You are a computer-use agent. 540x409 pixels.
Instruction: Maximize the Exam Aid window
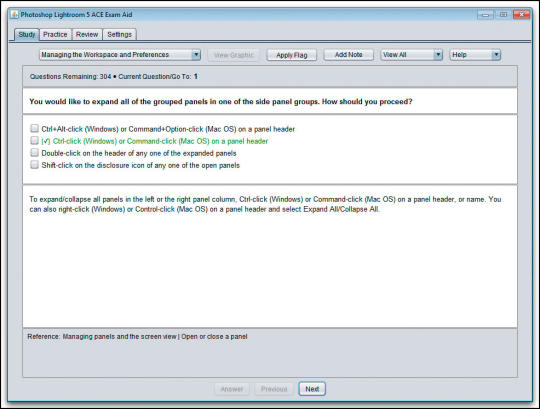503,15
